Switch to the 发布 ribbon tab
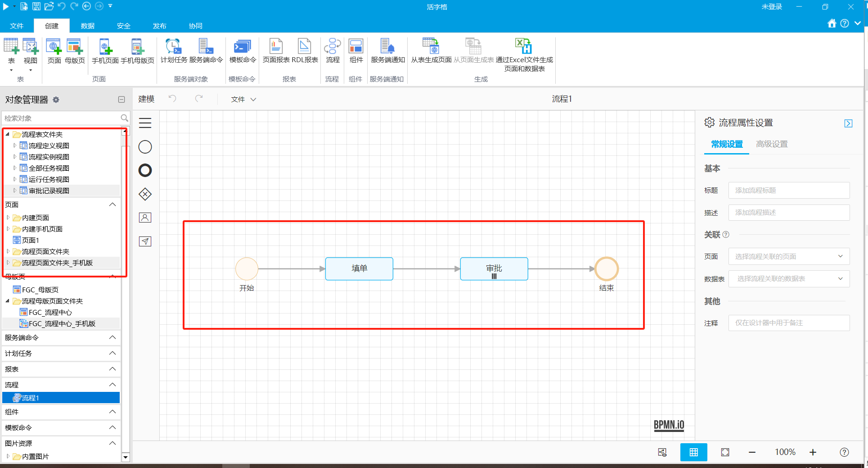The width and height of the screenshot is (868, 468). (160, 26)
